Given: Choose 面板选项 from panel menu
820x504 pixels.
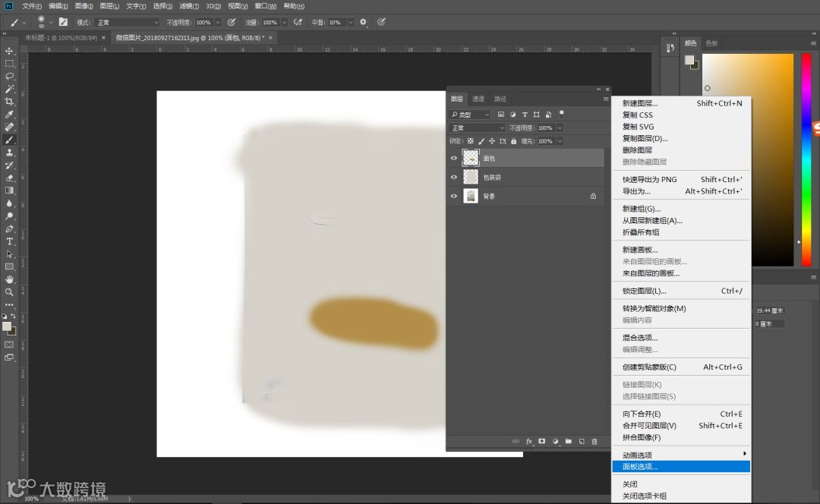Looking at the screenshot, I should [681, 466].
